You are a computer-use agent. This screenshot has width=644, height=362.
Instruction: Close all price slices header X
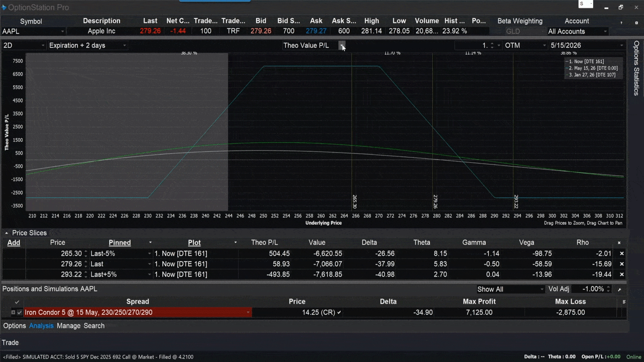pyautogui.click(x=619, y=243)
